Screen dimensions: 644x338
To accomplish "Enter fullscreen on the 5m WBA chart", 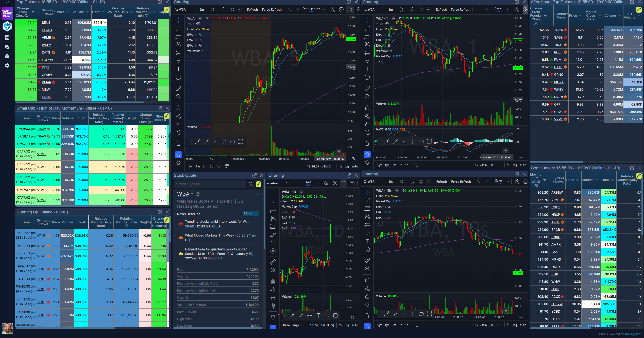I will pyautogui.click(x=349, y=9).
